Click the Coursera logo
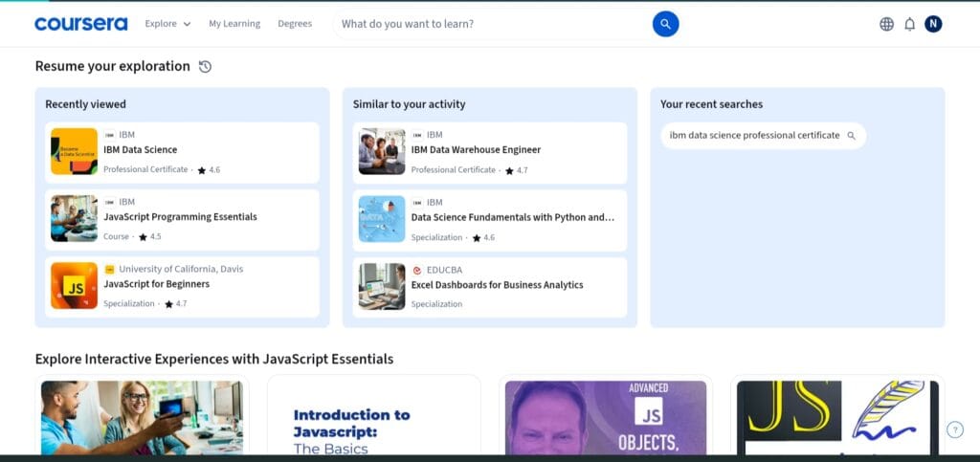The image size is (980, 462). pos(80,24)
